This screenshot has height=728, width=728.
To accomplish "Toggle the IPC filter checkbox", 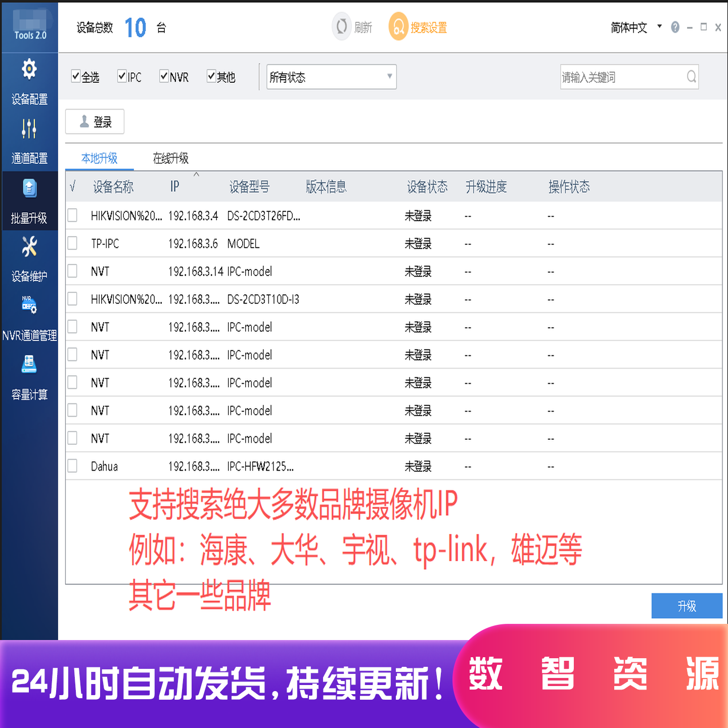I will click(x=122, y=76).
